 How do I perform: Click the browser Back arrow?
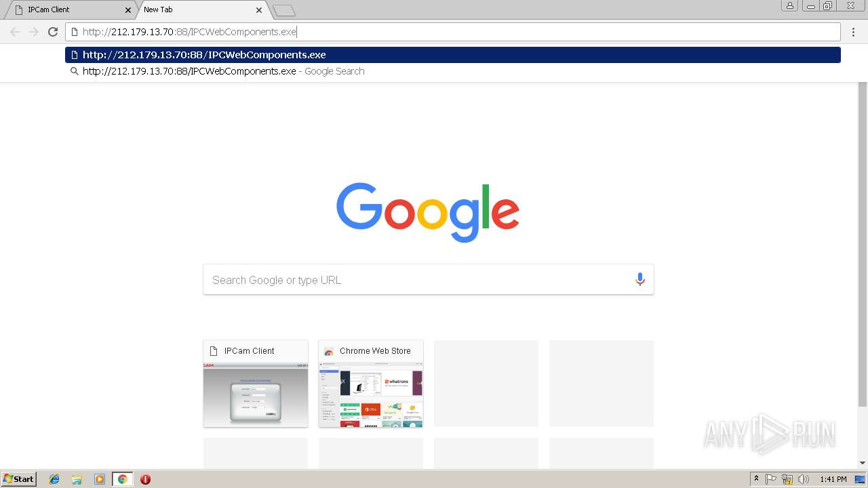pos(15,32)
